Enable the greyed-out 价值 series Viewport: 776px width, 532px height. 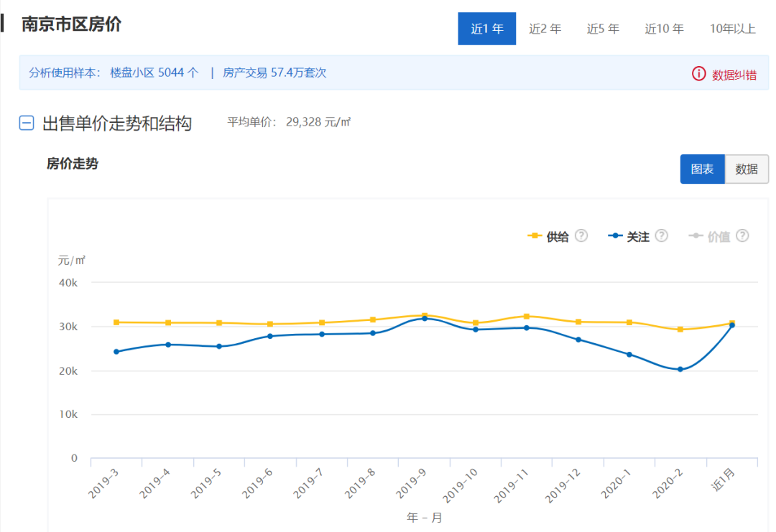(719, 237)
